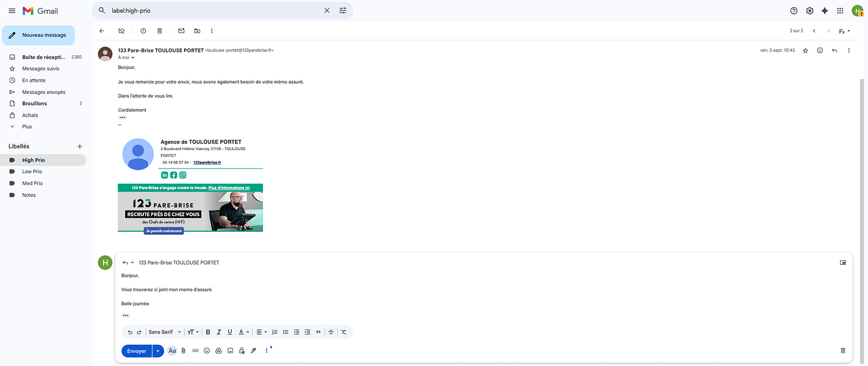Go back to the message list
The height and width of the screenshot is (366, 868).
click(x=101, y=30)
